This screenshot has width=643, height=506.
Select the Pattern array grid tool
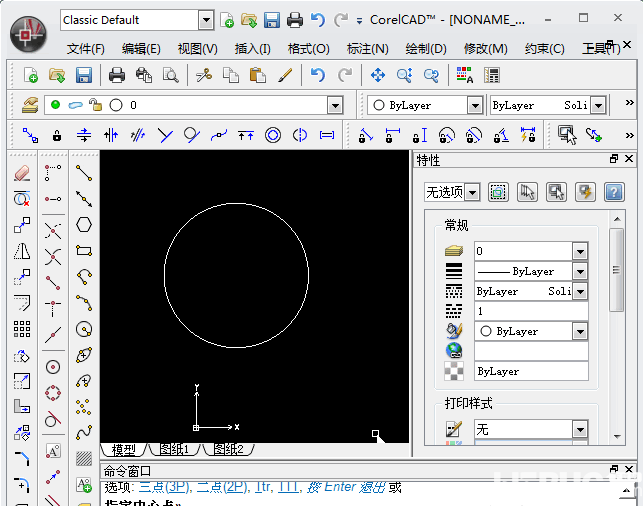coord(22,329)
